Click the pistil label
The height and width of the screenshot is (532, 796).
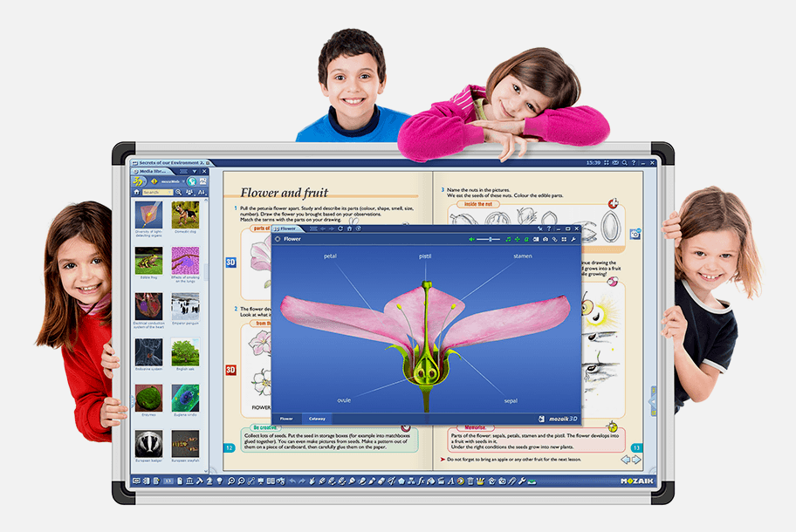point(425,256)
